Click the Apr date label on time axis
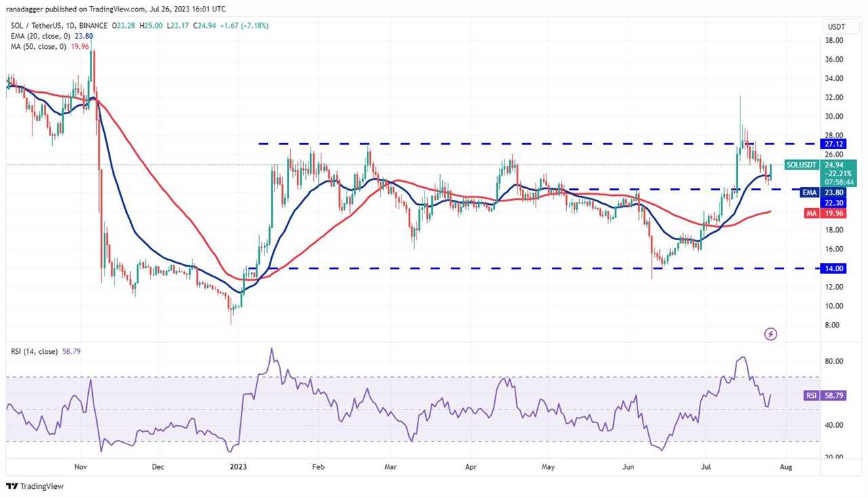868x497 pixels. click(x=470, y=466)
